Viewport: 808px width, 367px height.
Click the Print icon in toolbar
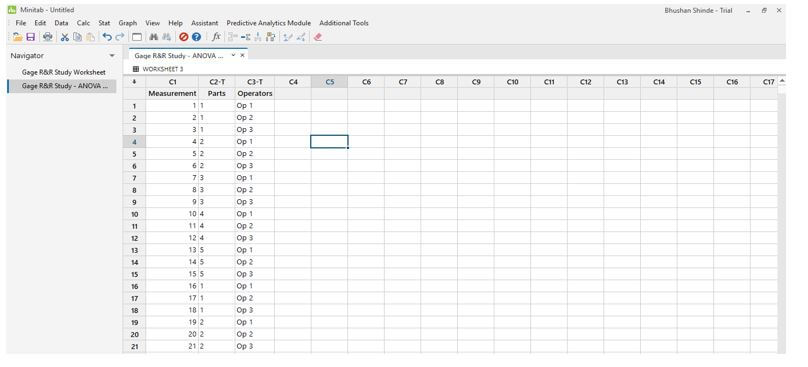tap(48, 37)
